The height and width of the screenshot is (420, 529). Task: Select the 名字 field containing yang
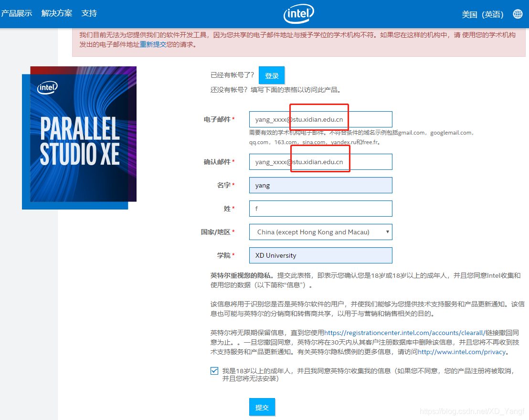pos(320,185)
